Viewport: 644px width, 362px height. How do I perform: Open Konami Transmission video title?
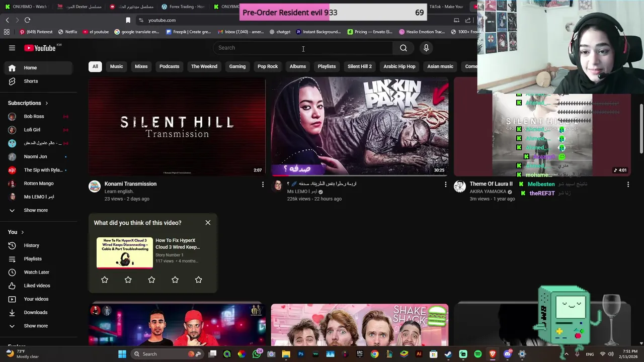130,184
